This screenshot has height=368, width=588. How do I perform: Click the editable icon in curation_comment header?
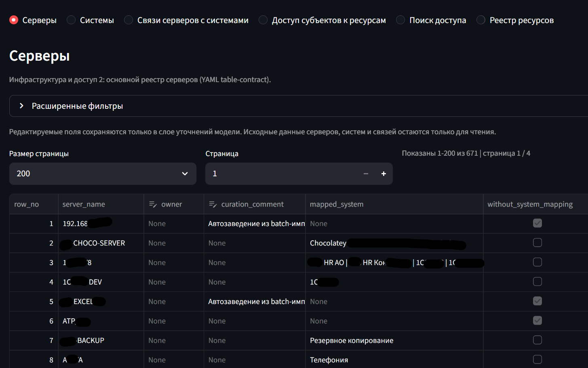(213, 204)
